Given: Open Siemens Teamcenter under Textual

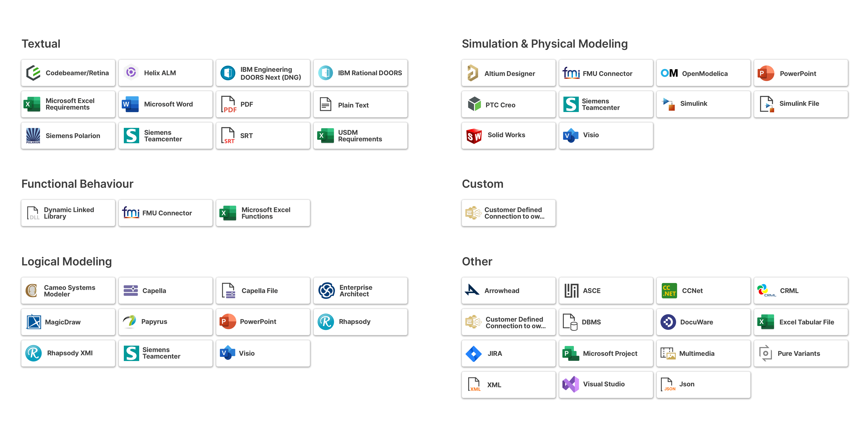Looking at the screenshot, I should pos(165,135).
